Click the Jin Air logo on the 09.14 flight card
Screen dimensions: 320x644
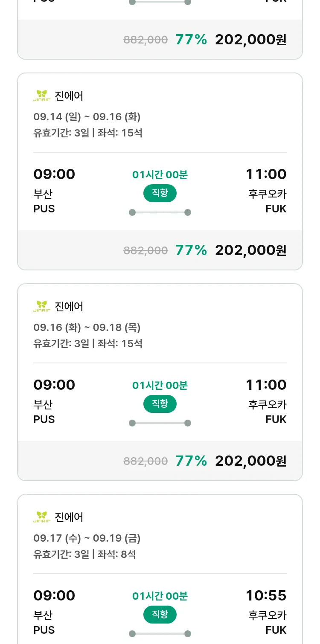pos(42,96)
